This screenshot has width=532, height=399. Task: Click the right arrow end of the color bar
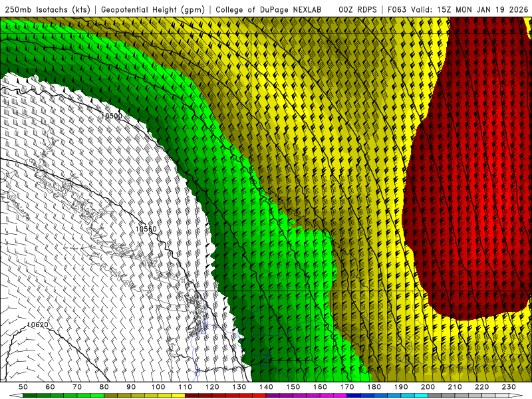[516, 396]
